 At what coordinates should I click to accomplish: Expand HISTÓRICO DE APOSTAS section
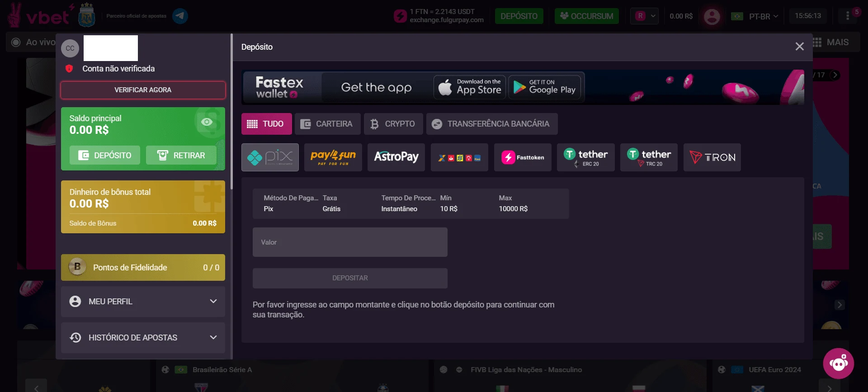pos(143,338)
